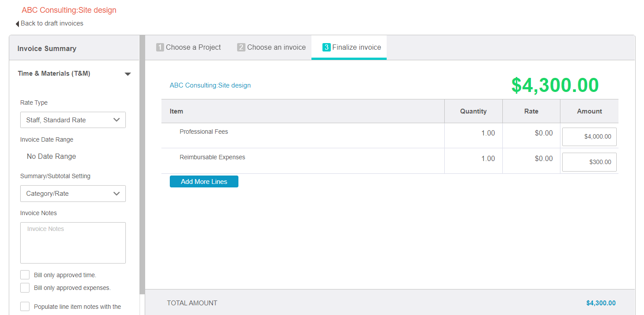Click the Add More Lines button
The width and height of the screenshot is (644, 315).
(x=204, y=181)
